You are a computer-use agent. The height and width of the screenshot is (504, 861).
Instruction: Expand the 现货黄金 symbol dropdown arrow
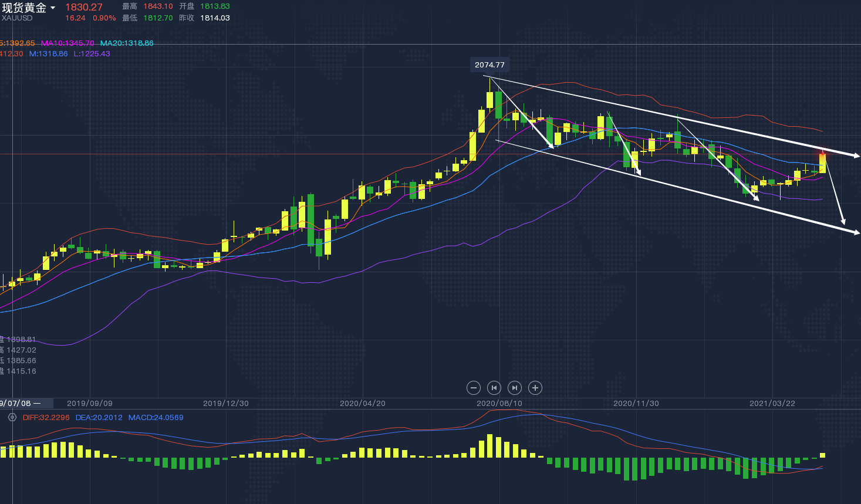[53, 8]
